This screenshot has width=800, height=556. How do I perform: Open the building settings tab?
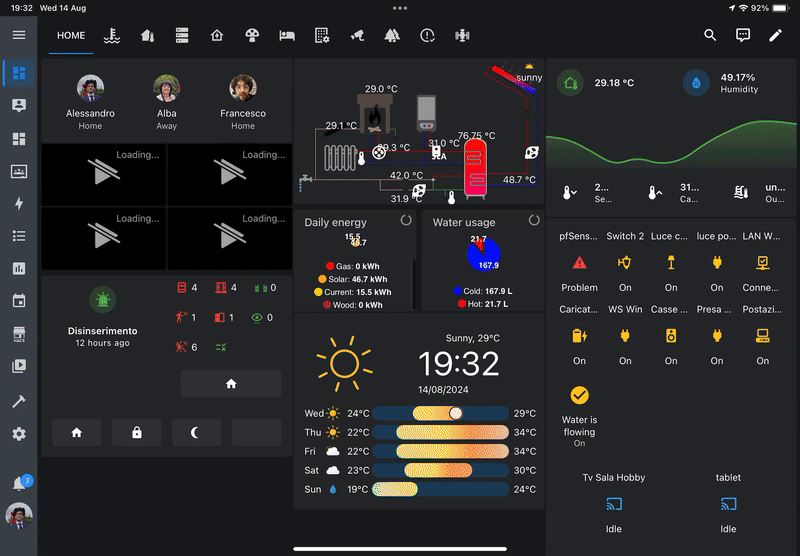point(322,35)
